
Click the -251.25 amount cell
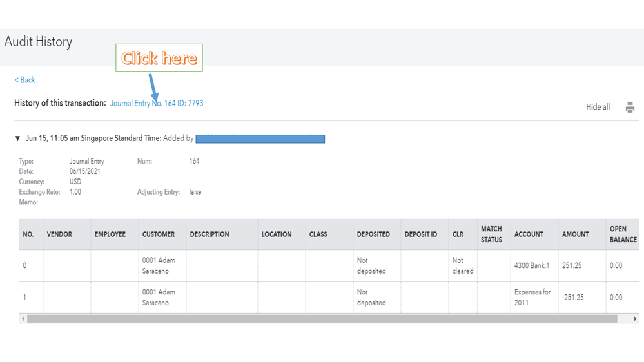(x=573, y=297)
